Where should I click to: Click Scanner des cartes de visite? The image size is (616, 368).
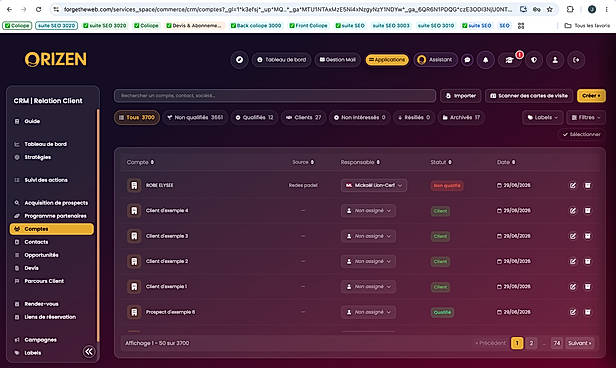tap(529, 96)
